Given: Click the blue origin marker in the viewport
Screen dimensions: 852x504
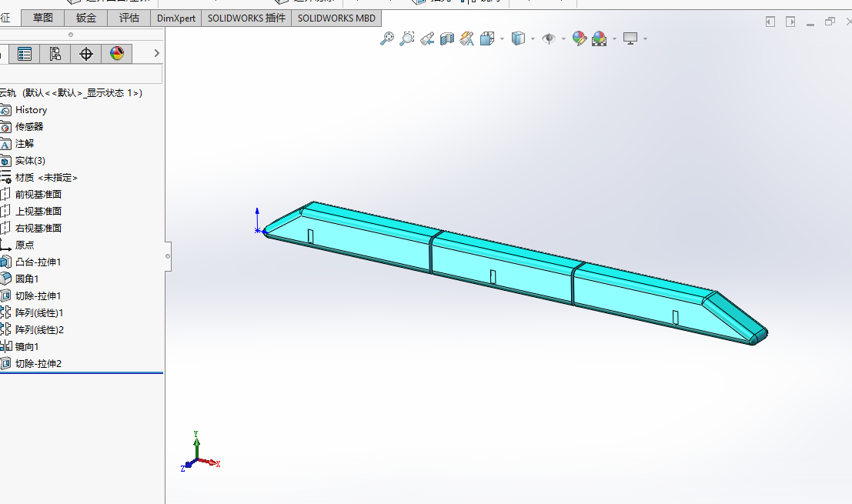Looking at the screenshot, I should [258, 230].
